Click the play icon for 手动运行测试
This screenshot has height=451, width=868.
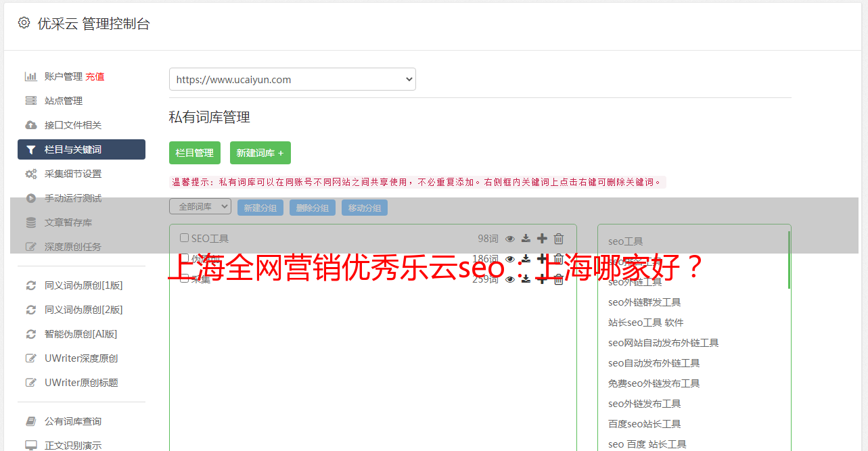(x=30, y=198)
